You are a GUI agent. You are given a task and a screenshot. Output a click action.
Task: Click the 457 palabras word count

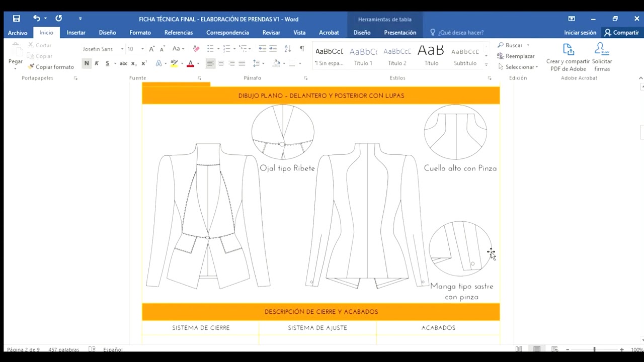pos(64,349)
